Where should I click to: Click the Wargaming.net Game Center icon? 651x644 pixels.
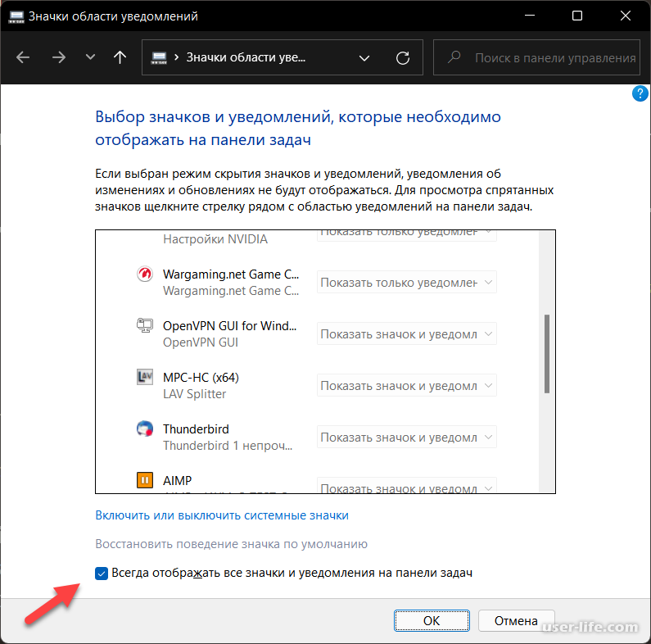(x=145, y=274)
